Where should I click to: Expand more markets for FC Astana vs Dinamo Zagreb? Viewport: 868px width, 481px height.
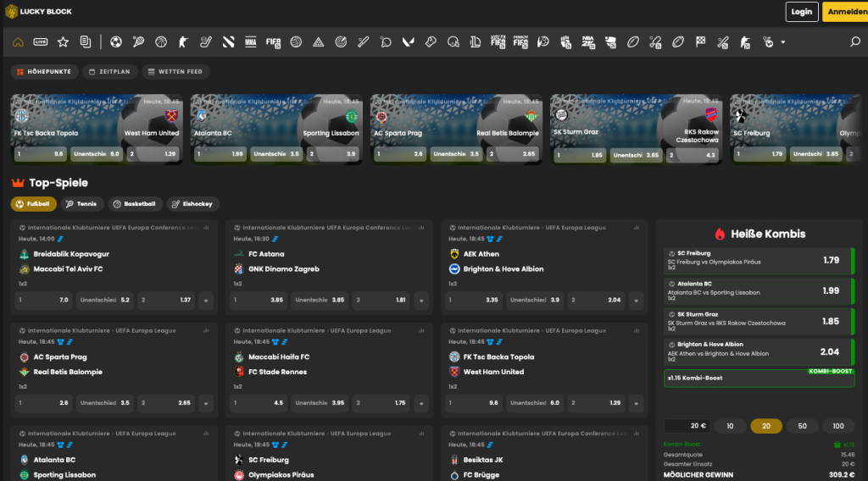(x=421, y=301)
